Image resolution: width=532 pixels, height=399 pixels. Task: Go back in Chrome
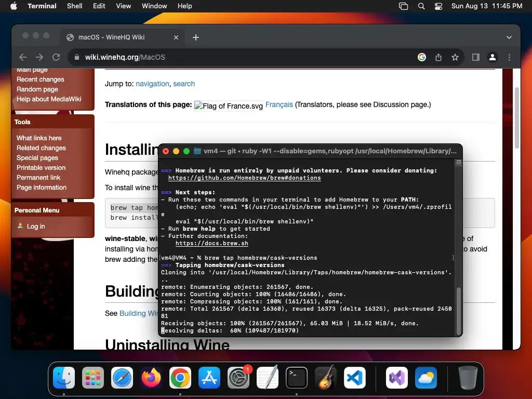tap(23, 57)
